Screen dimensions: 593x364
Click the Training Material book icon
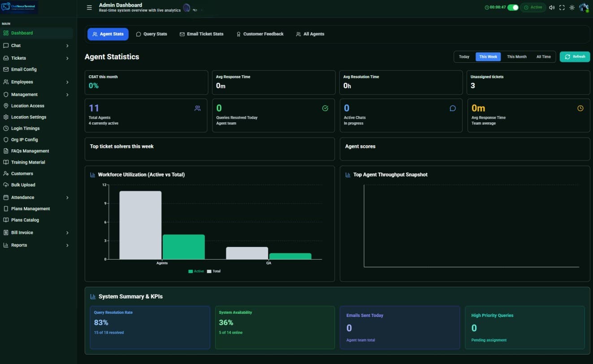coord(6,162)
